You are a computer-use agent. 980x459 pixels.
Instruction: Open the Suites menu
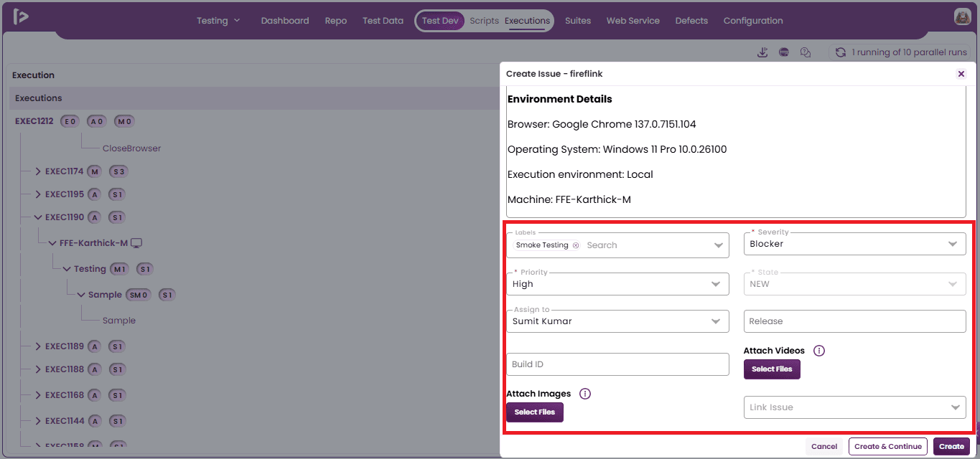click(x=578, y=21)
